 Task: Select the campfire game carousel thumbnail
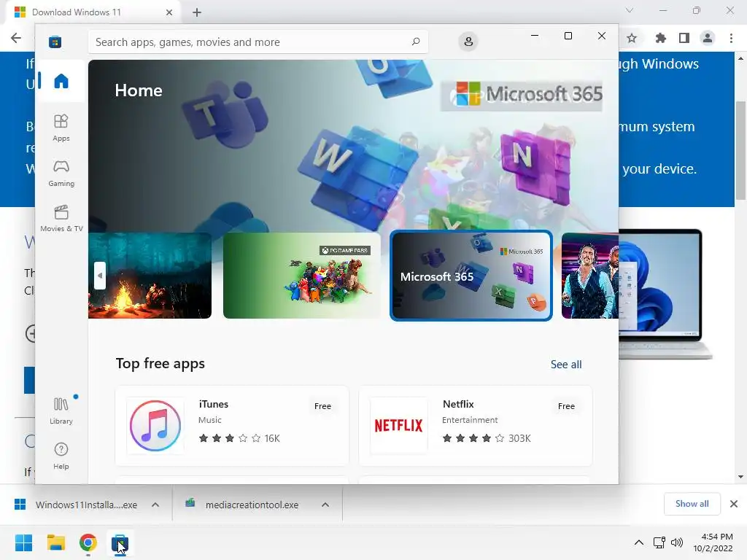pyautogui.click(x=150, y=275)
